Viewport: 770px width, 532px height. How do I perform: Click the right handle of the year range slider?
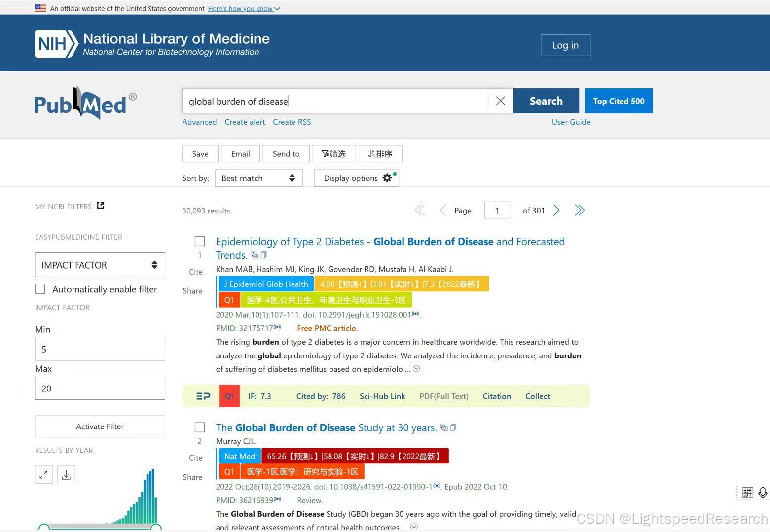(156, 528)
